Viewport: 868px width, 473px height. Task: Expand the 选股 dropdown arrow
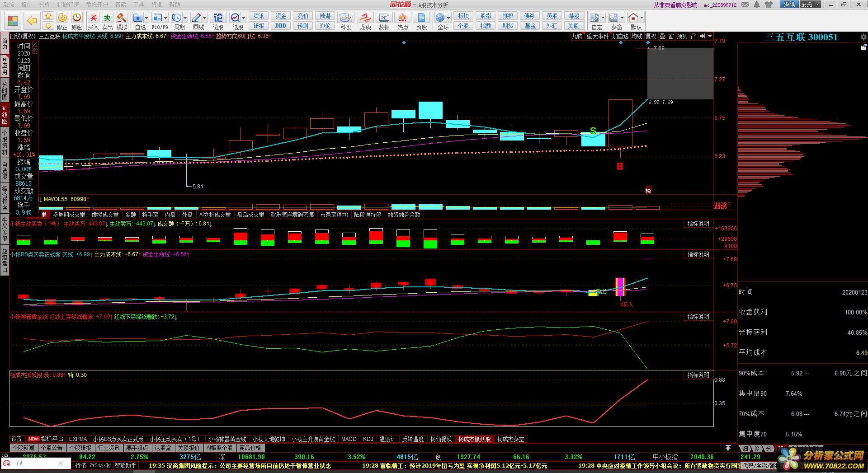click(243, 18)
